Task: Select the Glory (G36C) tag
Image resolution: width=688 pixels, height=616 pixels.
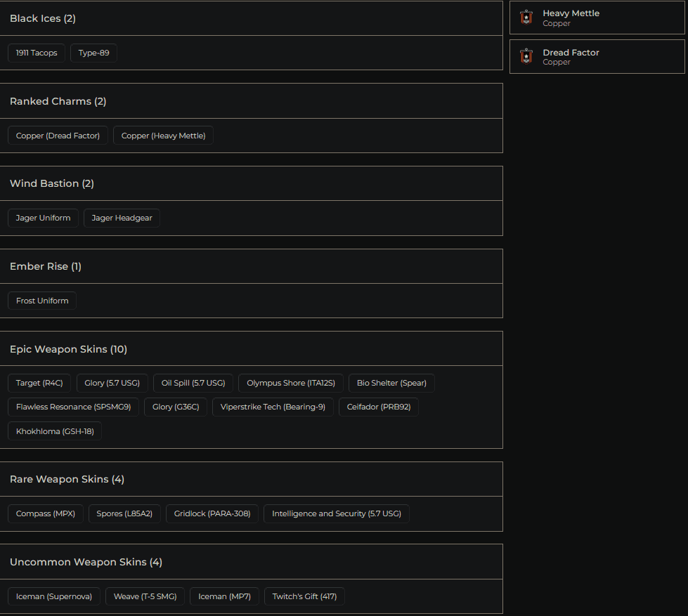Action: coord(176,407)
